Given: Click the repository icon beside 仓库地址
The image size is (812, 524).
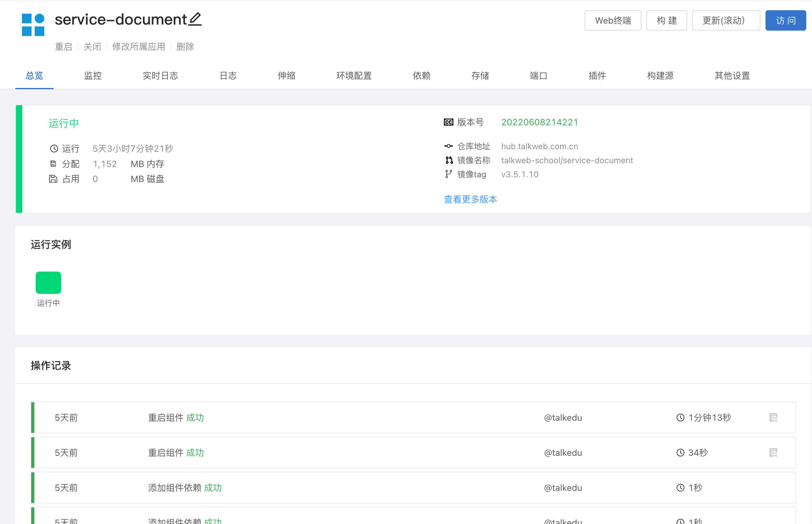Looking at the screenshot, I should click(448, 146).
